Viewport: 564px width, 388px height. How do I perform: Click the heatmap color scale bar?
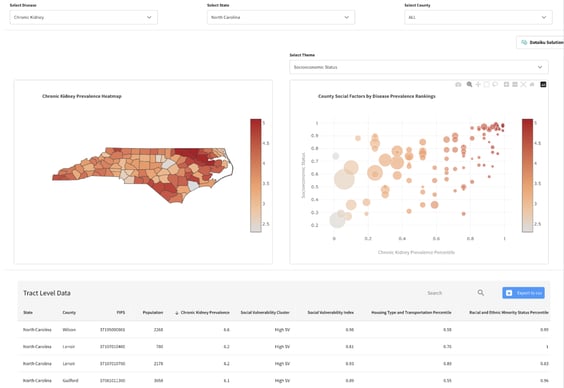(256, 175)
